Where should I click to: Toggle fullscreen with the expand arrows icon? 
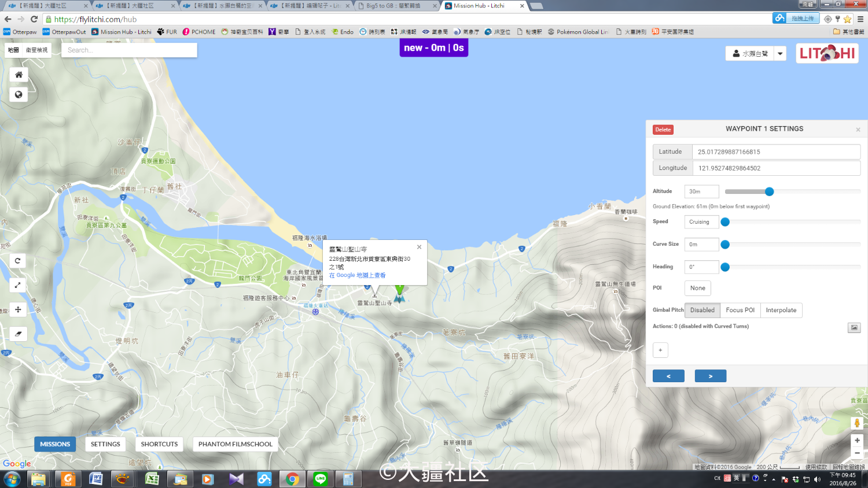(x=18, y=285)
